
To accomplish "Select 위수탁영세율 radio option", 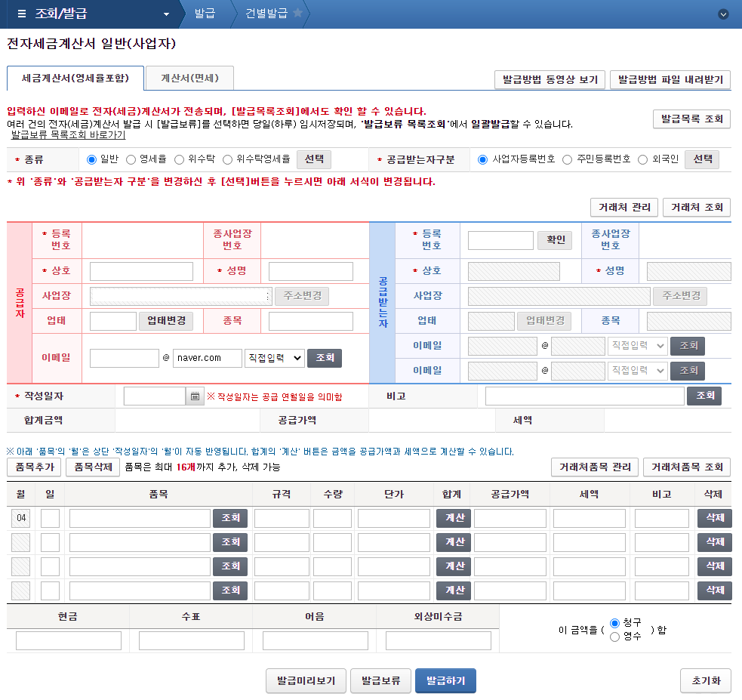I will 228,160.
